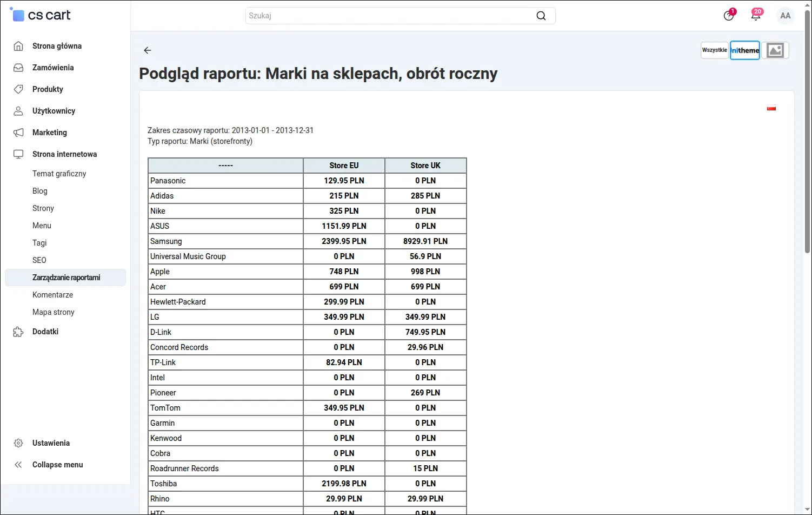The height and width of the screenshot is (515, 812).
Task: Click the D-Link brand row label
Action: [161, 332]
